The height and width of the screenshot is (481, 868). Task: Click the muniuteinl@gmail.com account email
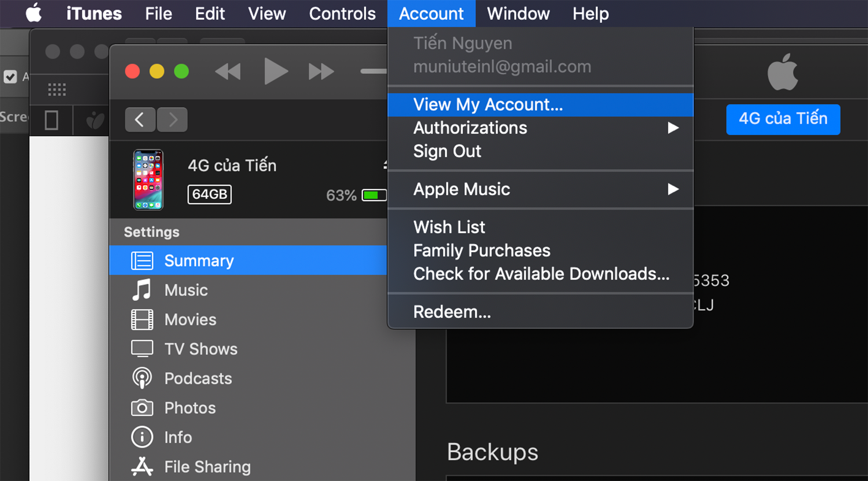click(x=502, y=67)
